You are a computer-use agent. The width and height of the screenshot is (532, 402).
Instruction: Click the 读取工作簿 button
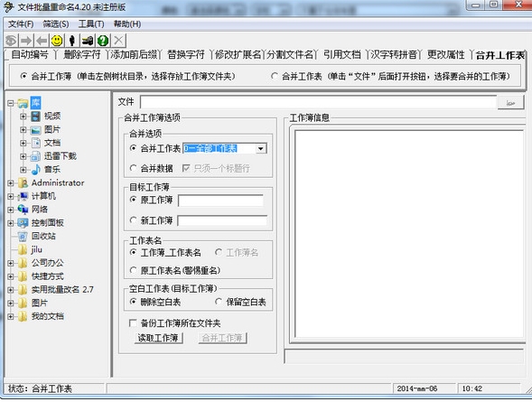[158, 338]
